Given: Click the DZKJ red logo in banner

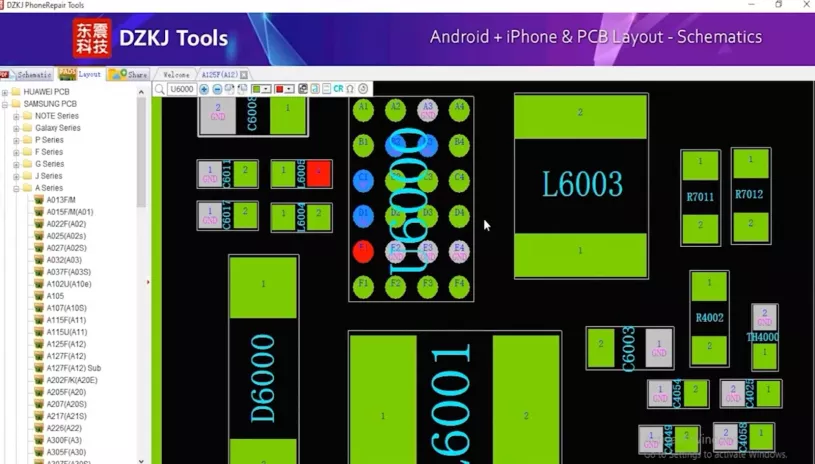Looking at the screenshot, I should [x=93, y=37].
